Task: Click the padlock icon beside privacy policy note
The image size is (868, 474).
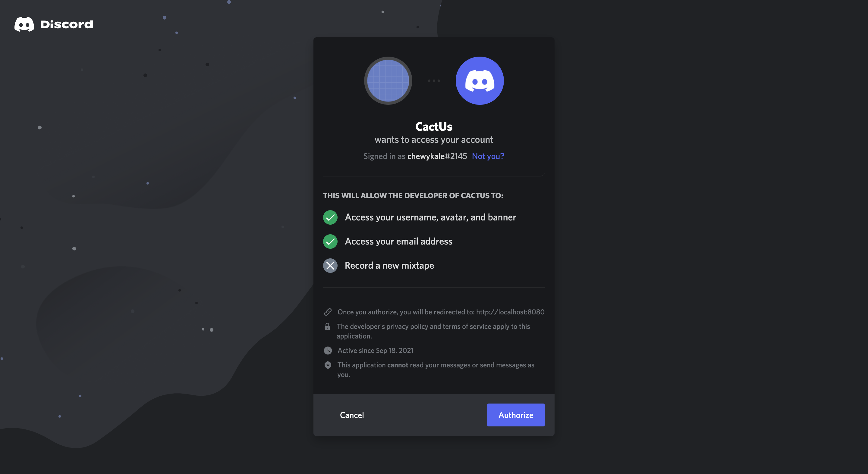Action: pyautogui.click(x=327, y=326)
